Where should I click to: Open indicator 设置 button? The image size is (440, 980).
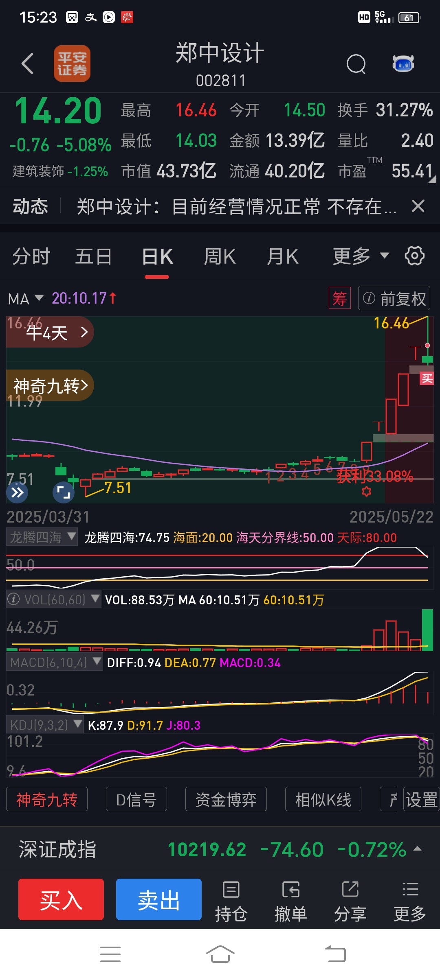(421, 800)
